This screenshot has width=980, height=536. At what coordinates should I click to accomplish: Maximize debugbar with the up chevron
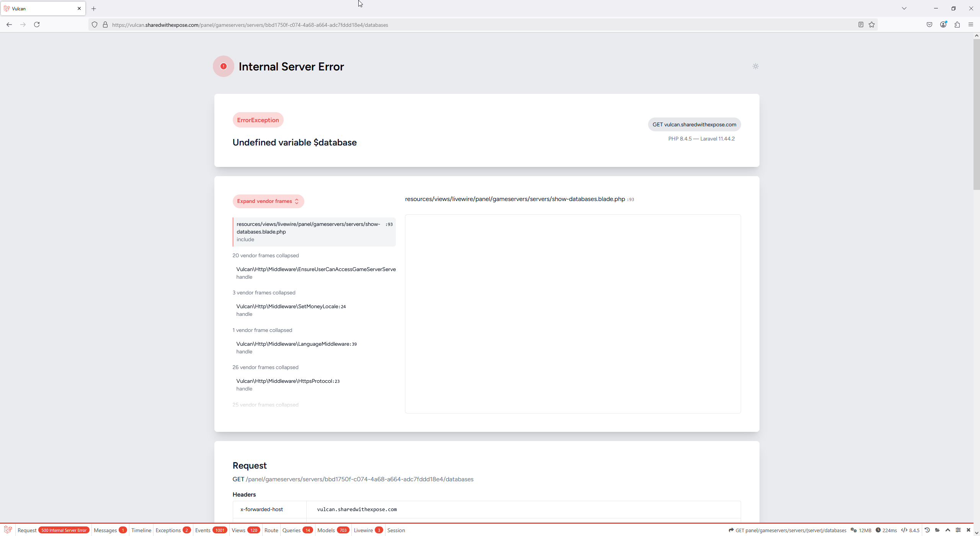pyautogui.click(x=948, y=530)
